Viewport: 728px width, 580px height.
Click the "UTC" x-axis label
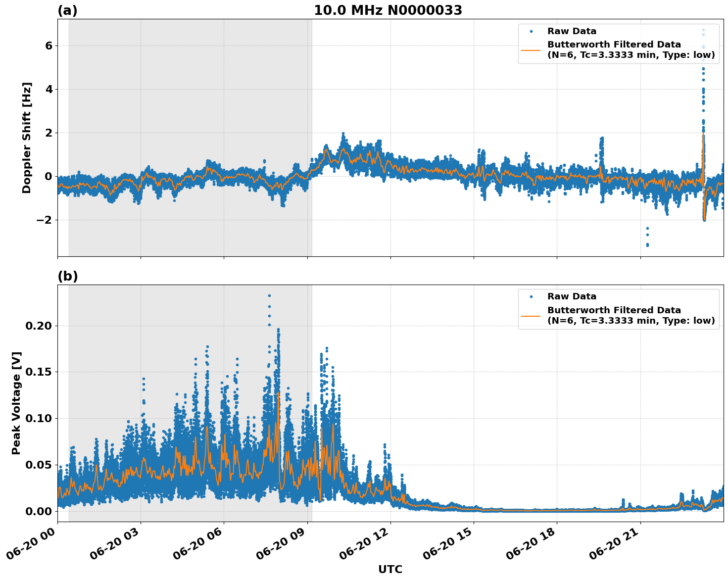tap(389, 569)
